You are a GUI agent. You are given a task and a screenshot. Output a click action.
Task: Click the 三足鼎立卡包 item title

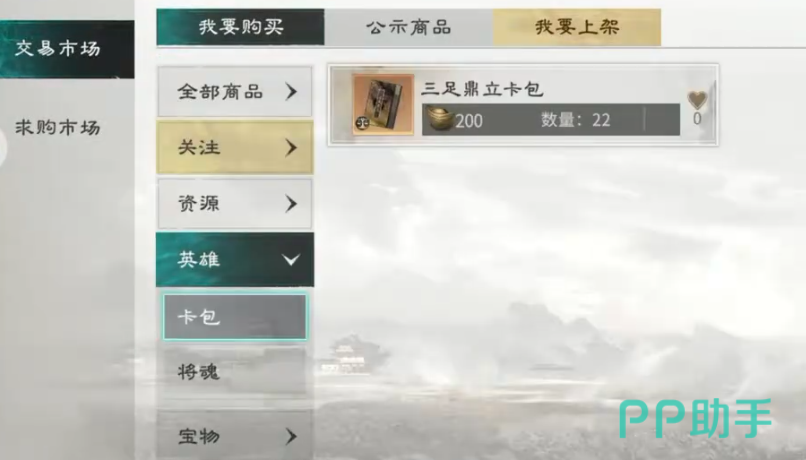tap(482, 89)
